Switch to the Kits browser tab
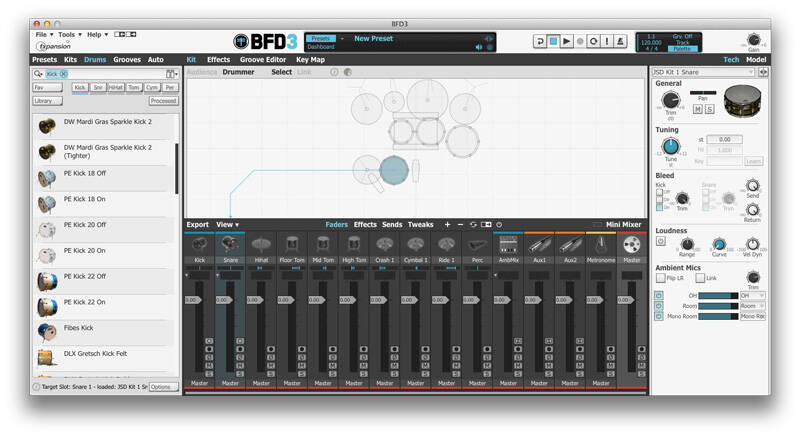Screen dimensions: 800x436 70,60
